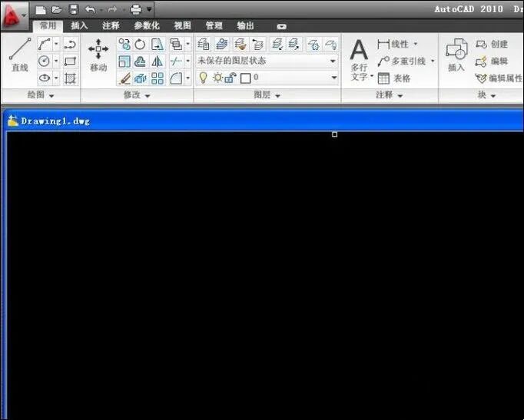Open the Arc tool dropdown arrow
The image size is (524, 420).
coord(56,44)
